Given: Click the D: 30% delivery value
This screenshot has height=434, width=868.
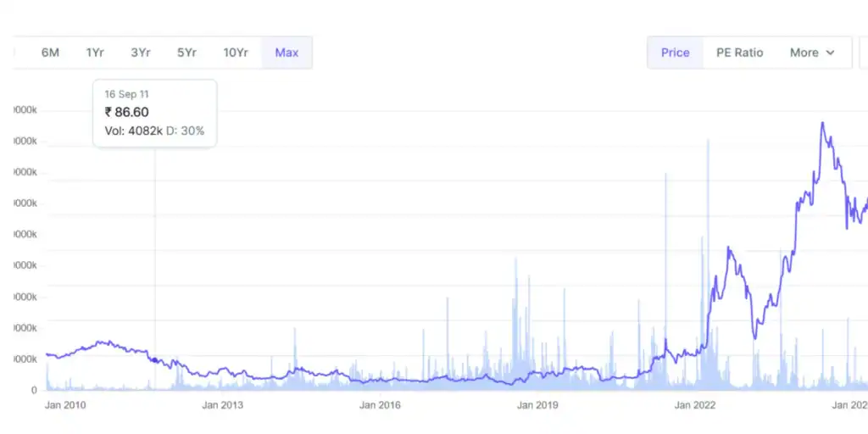Looking at the screenshot, I should coord(184,131).
